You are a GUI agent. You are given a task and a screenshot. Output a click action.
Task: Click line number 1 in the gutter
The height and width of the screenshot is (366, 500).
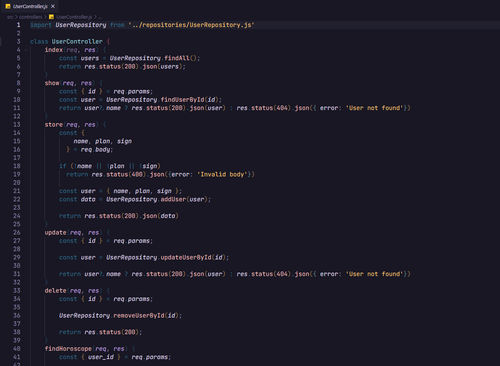(x=18, y=25)
